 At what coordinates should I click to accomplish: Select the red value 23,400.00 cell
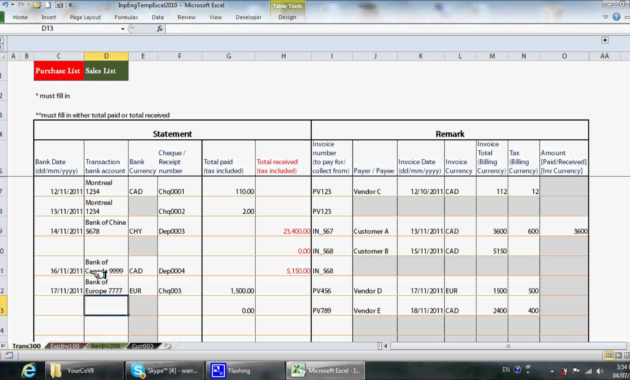[x=283, y=226]
